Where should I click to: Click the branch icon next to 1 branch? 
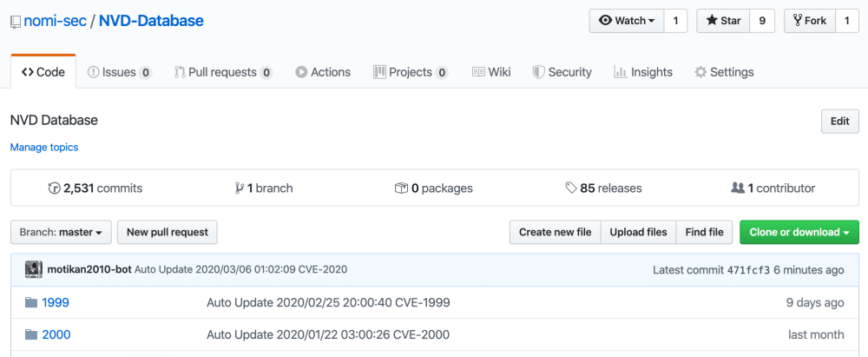pyautogui.click(x=240, y=188)
